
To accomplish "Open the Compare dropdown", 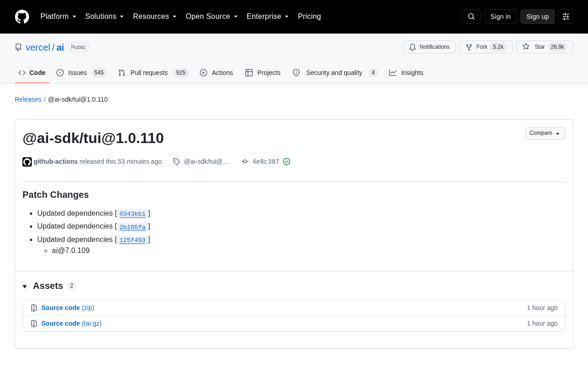I will pos(545,133).
